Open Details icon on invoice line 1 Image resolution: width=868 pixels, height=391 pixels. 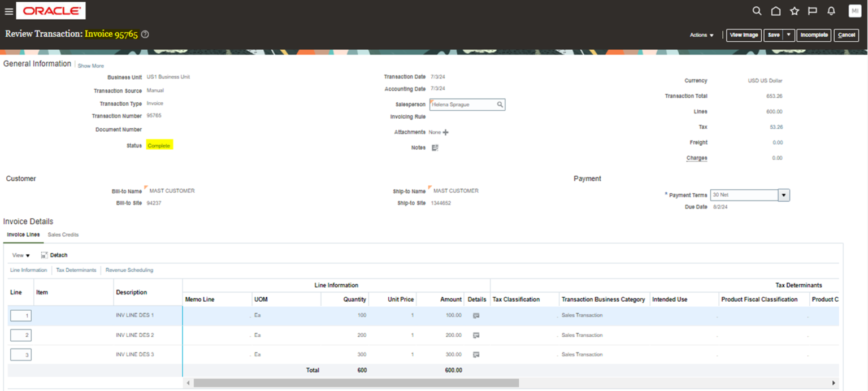(x=476, y=315)
